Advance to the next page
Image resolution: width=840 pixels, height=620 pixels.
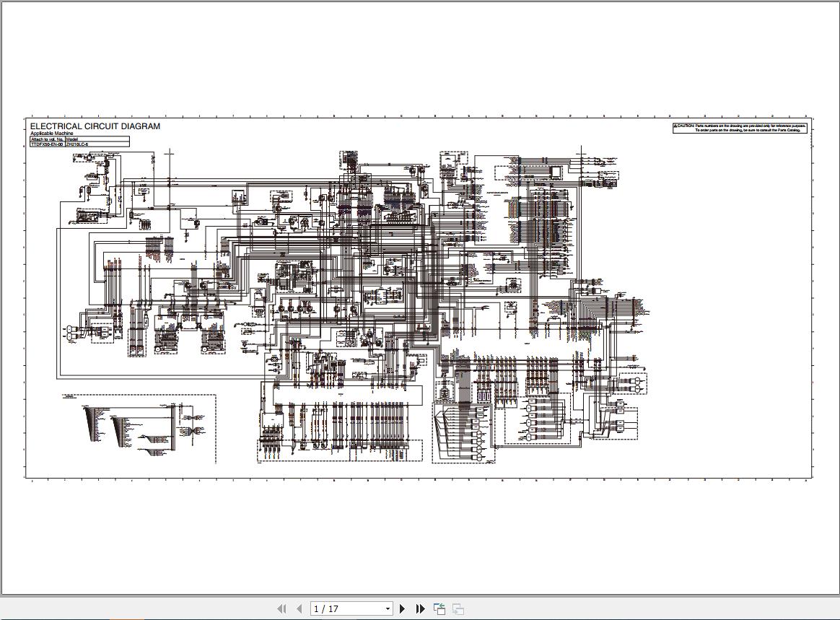tap(403, 608)
